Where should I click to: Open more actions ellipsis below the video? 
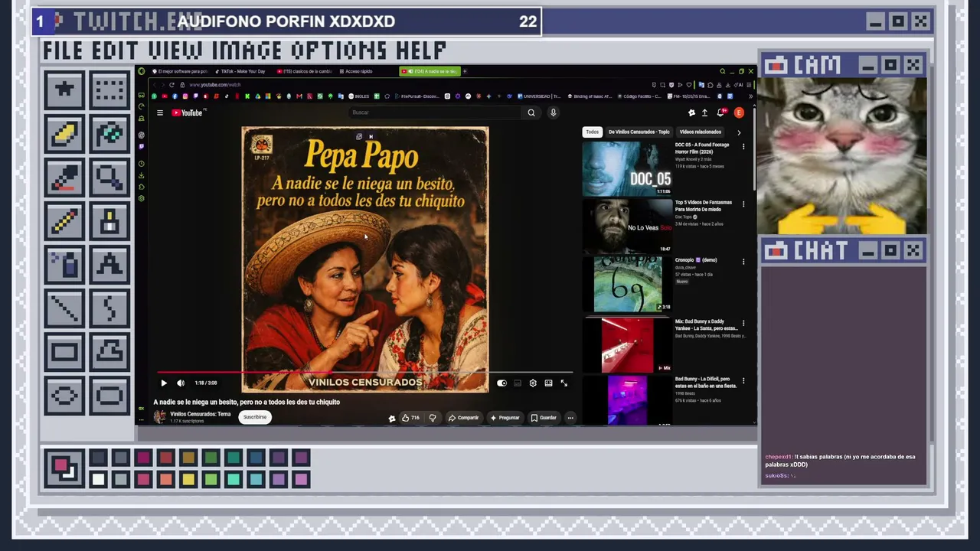click(x=570, y=418)
